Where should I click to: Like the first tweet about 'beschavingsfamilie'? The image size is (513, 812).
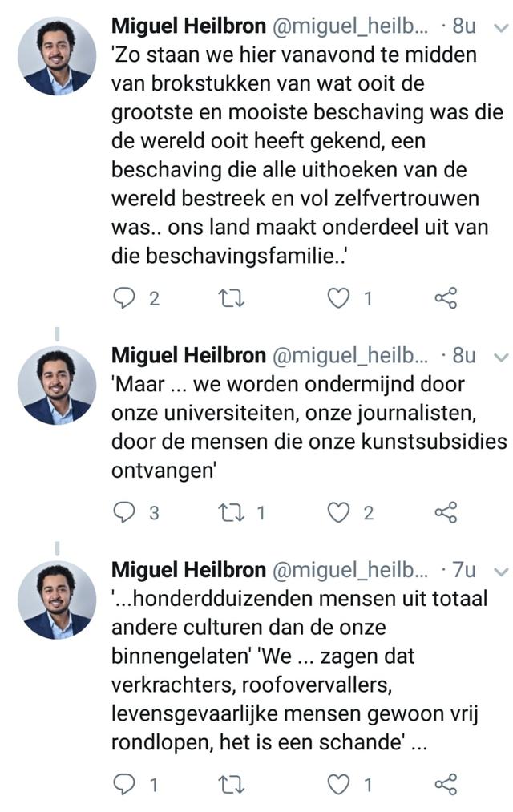[x=340, y=298]
